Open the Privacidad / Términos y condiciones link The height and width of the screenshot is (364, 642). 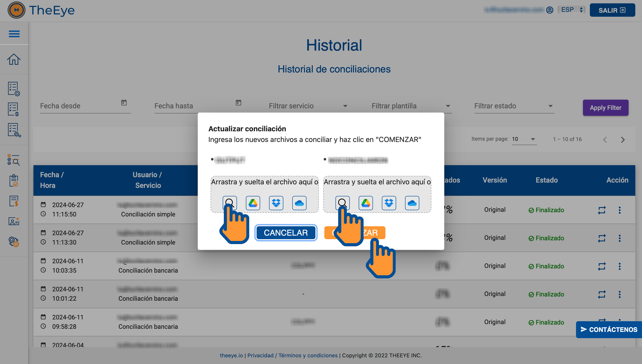pyautogui.click(x=292, y=355)
